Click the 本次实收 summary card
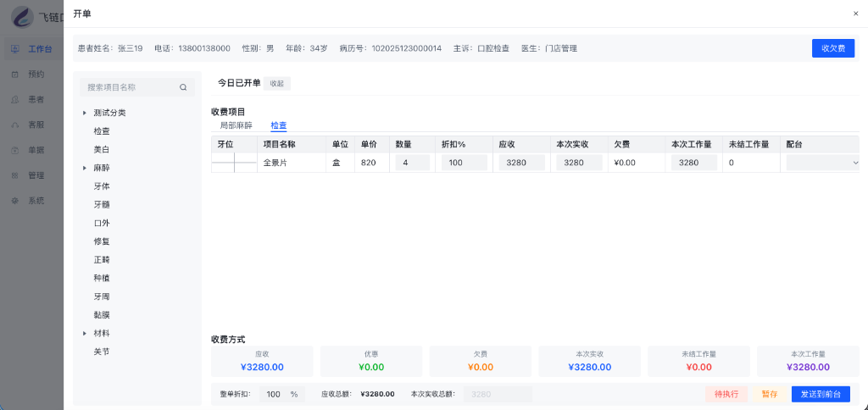868x410 pixels. [x=590, y=362]
